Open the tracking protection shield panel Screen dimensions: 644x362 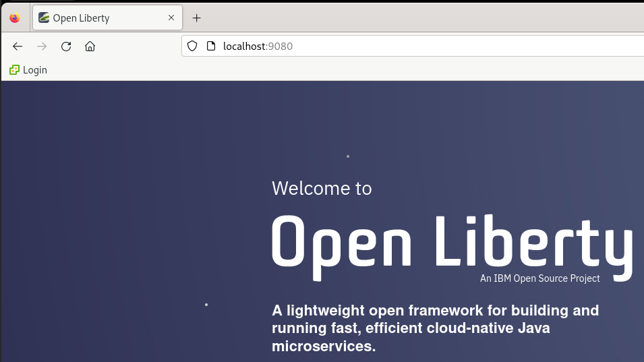click(192, 47)
